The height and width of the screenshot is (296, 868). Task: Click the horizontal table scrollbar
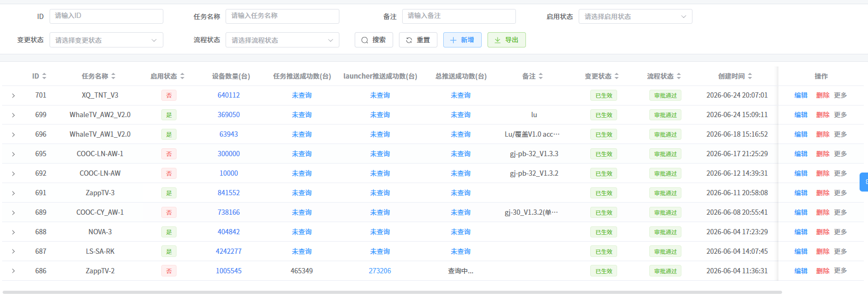(392, 292)
